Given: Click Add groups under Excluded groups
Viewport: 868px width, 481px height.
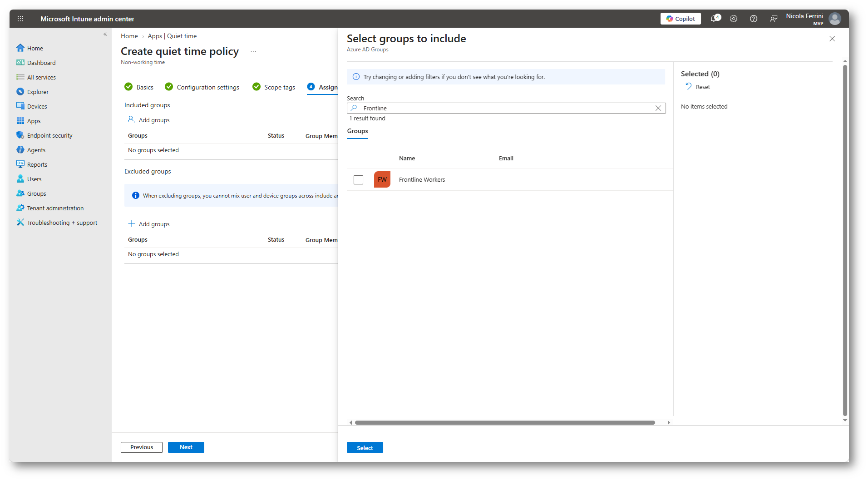Looking at the screenshot, I should pos(149,224).
